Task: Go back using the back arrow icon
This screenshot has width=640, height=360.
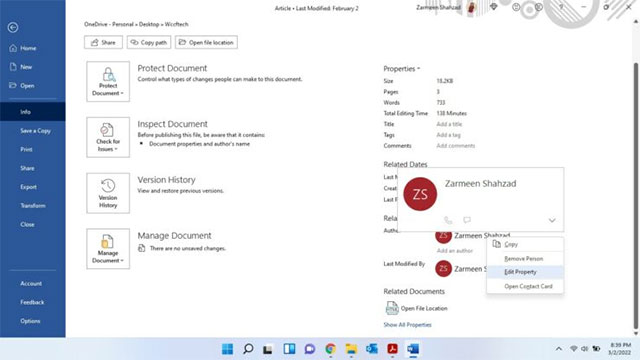Action: (13, 27)
